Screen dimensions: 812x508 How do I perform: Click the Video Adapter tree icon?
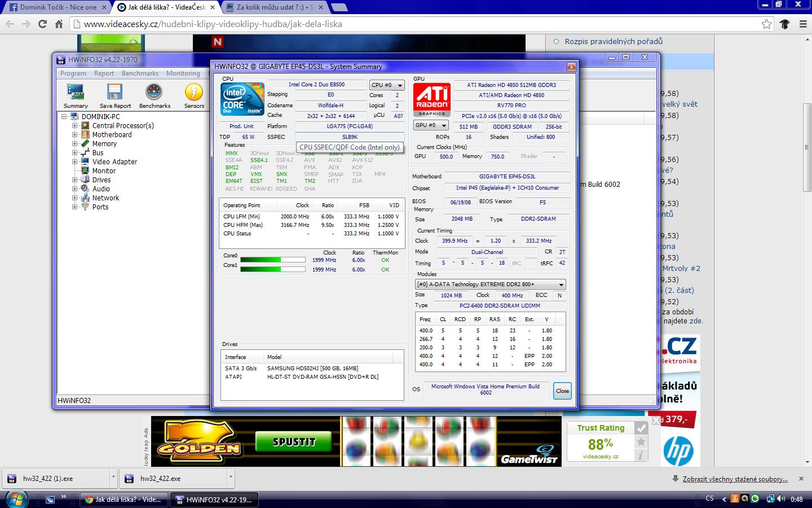point(85,162)
